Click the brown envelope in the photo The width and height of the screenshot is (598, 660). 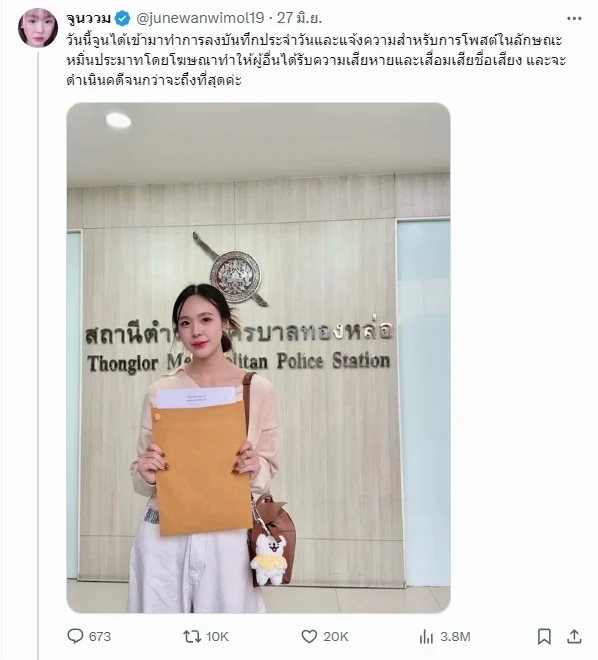click(x=202, y=467)
